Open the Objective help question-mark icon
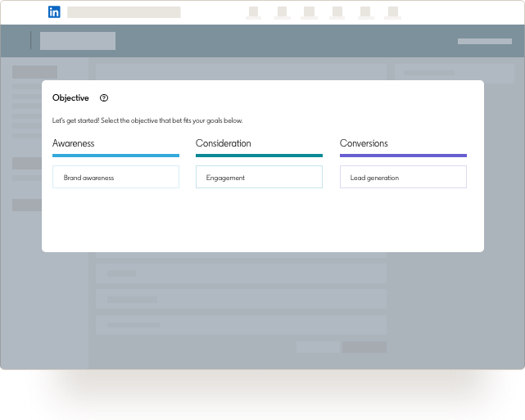This screenshot has height=420, width=525. click(104, 98)
